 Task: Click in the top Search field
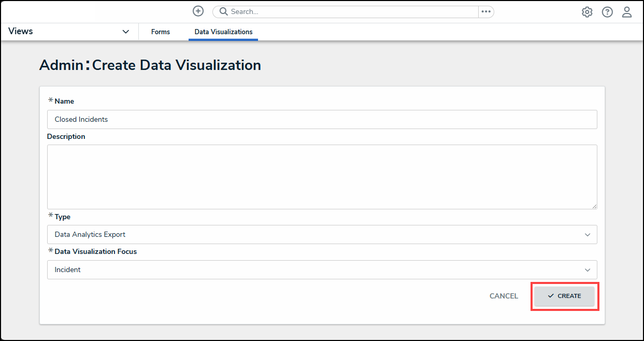pos(352,12)
